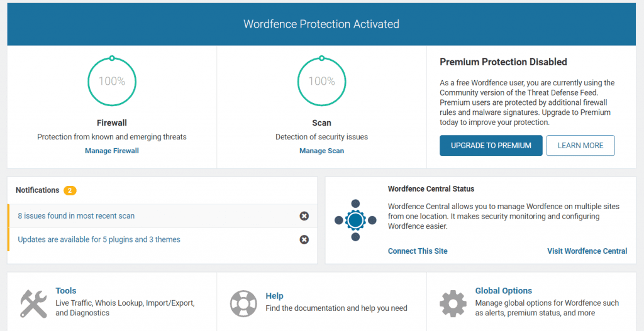Dismiss the plugin and theme updates notification
The width and height of the screenshot is (644, 331).
coord(304,239)
